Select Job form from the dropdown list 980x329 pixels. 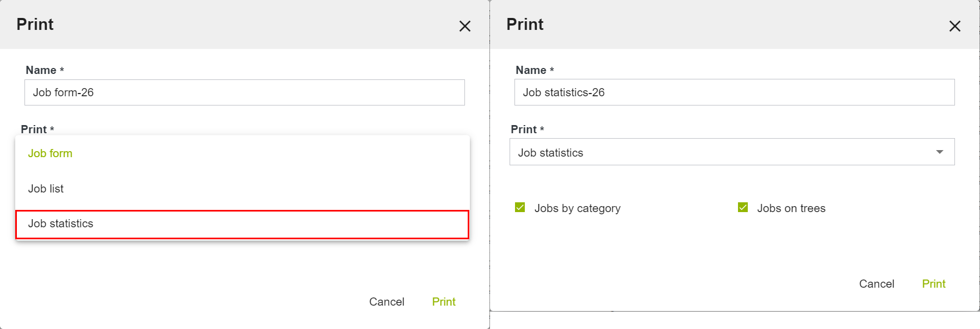point(50,153)
